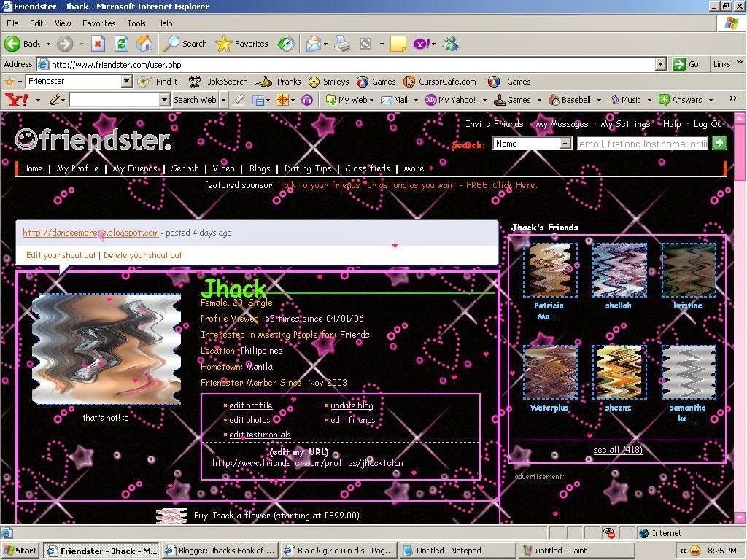
Task: Click the Yahoo! Y! logo on Yahoo toolbar
Action: pyautogui.click(x=17, y=100)
